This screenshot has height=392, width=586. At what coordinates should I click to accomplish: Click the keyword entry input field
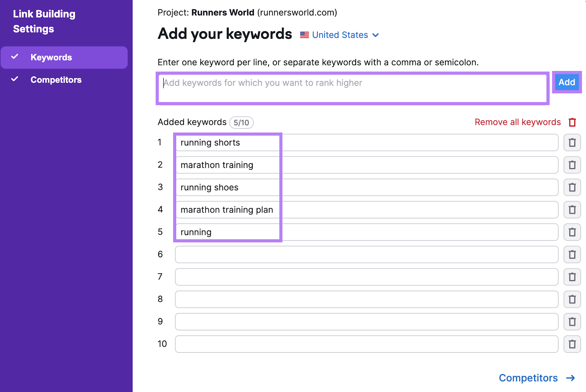click(352, 88)
